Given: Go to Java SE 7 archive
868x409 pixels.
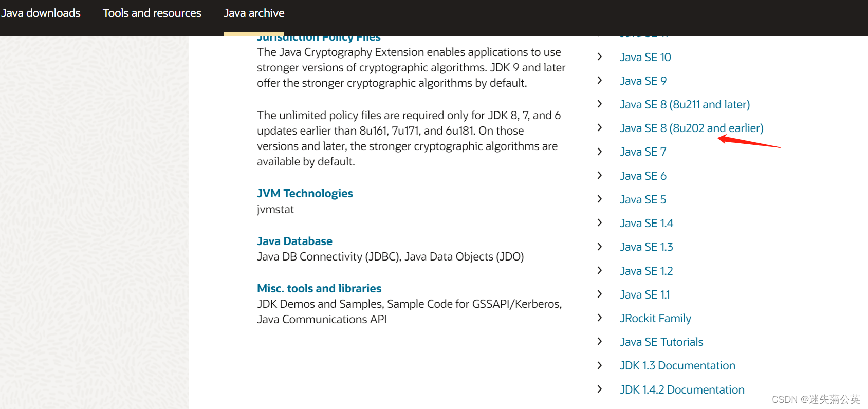Looking at the screenshot, I should (x=643, y=152).
